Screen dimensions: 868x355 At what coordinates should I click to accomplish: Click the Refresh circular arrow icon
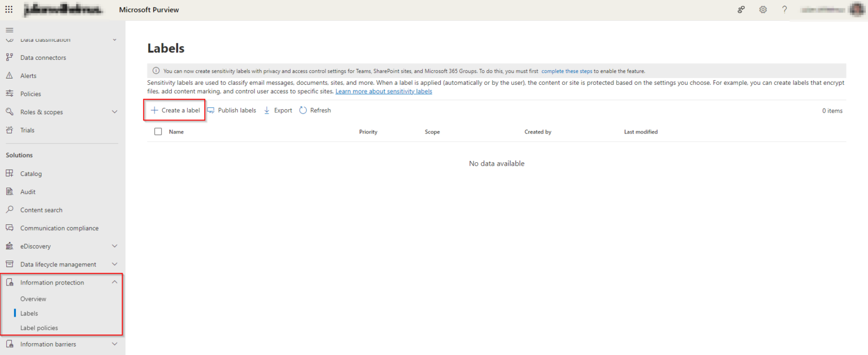(x=303, y=110)
